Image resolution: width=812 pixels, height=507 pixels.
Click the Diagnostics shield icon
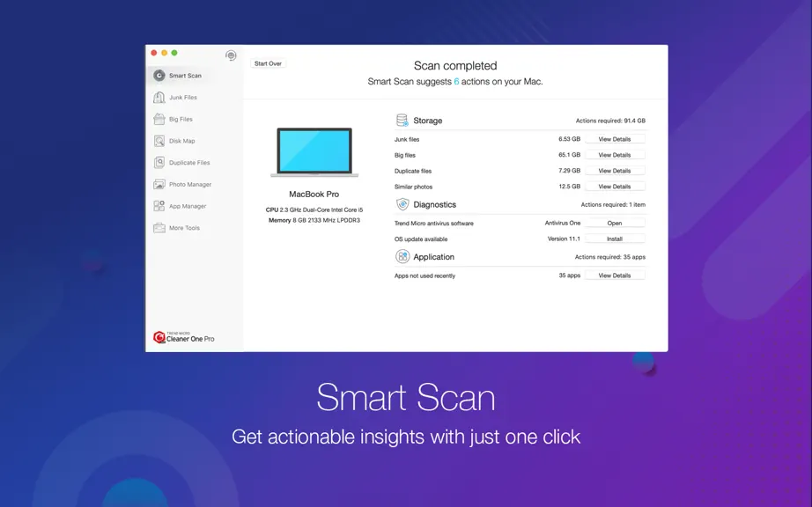click(402, 204)
